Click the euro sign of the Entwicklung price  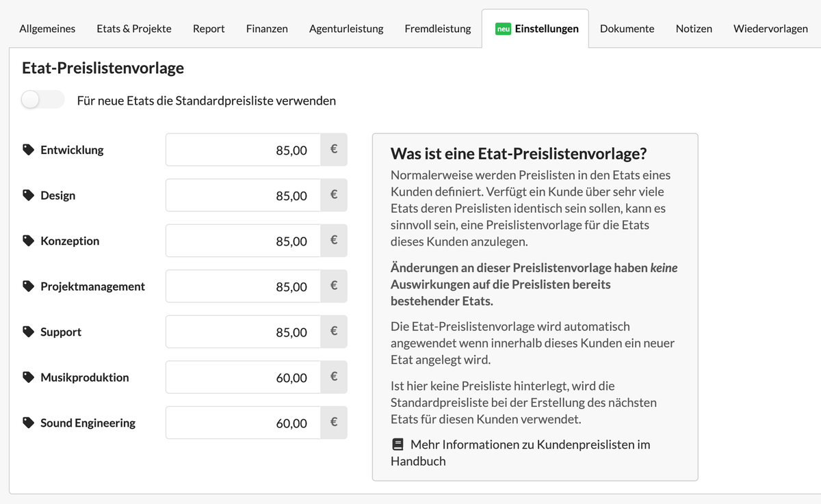[334, 150]
